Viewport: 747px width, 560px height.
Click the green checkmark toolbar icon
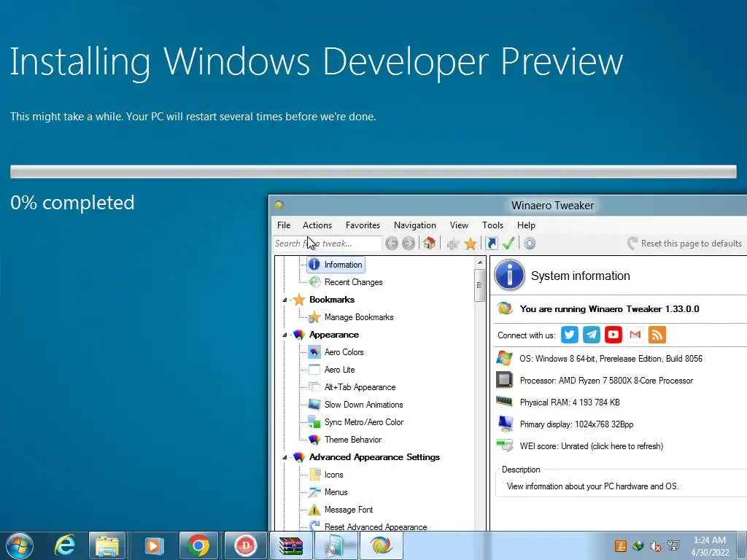(508, 244)
